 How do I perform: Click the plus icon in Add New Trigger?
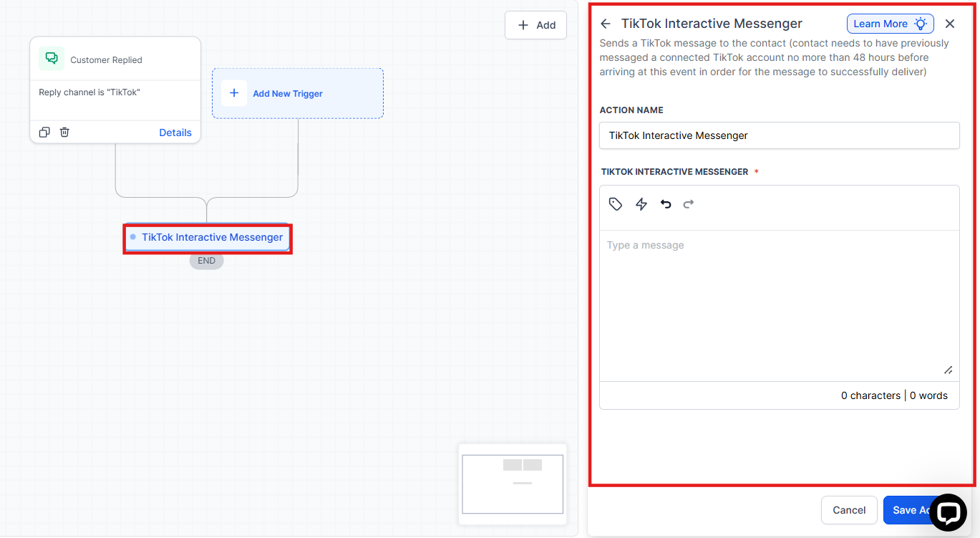click(234, 93)
